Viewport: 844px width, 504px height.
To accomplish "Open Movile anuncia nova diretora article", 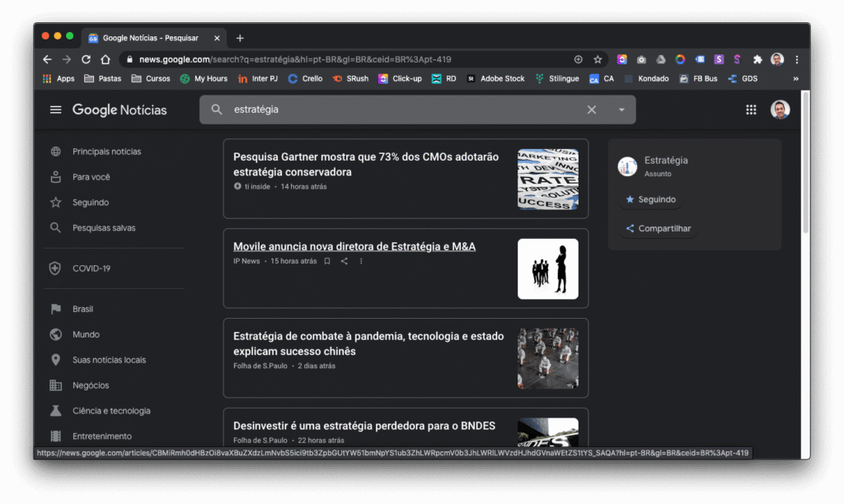I will (x=354, y=246).
